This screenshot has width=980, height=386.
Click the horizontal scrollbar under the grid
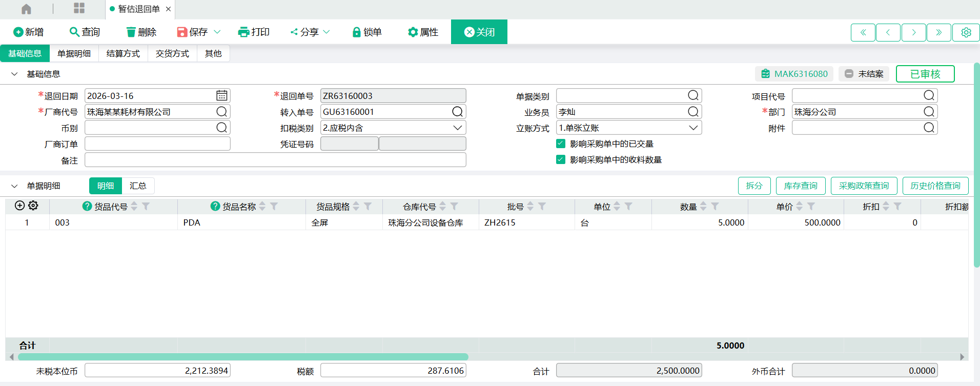point(243,357)
